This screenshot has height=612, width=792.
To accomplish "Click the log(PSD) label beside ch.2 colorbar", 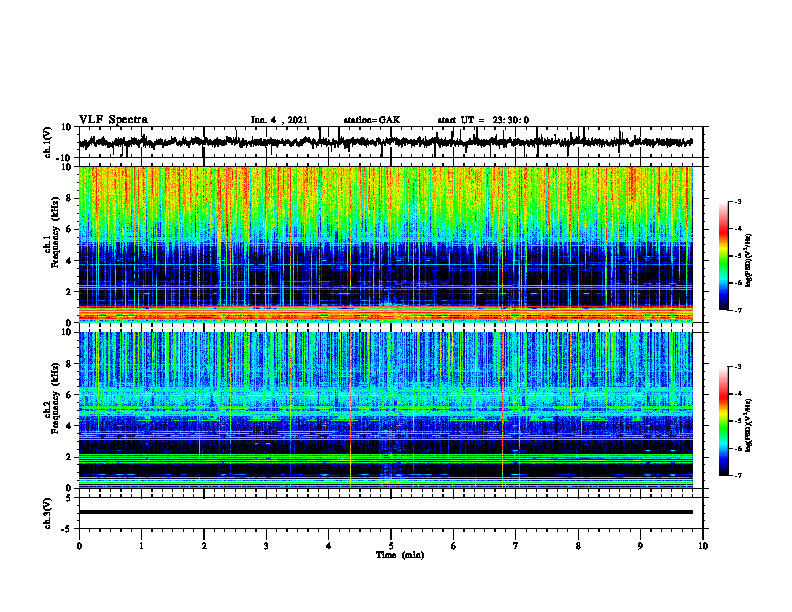I will pos(749,425).
